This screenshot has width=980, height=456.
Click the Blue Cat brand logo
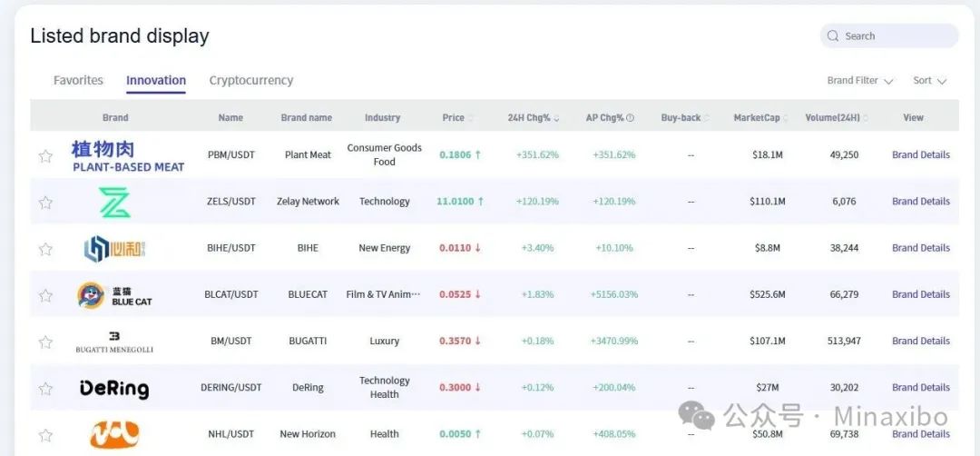(114, 294)
